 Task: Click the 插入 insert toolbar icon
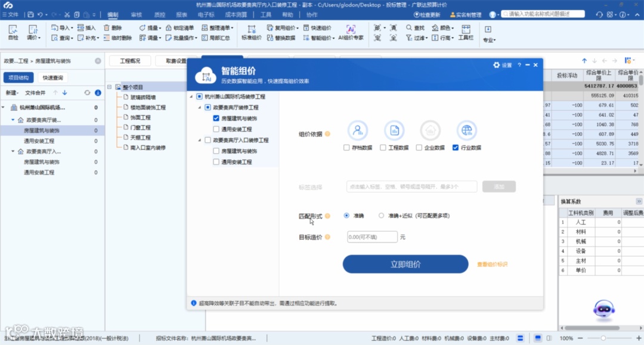86,28
